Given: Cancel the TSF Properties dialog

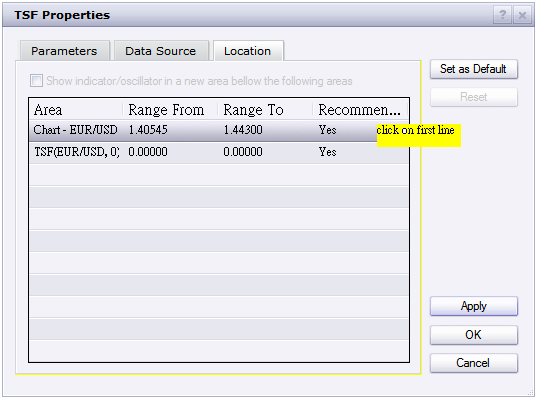Looking at the screenshot, I should pos(474,363).
